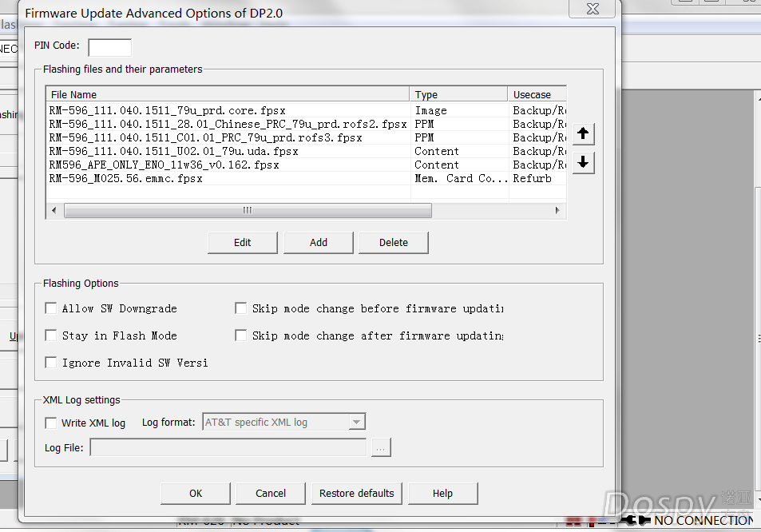Viewport: 761px width, 532px height.
Task: Toggle Stay in Flash Mode checkbox
Action: click(x=51, y=335)
